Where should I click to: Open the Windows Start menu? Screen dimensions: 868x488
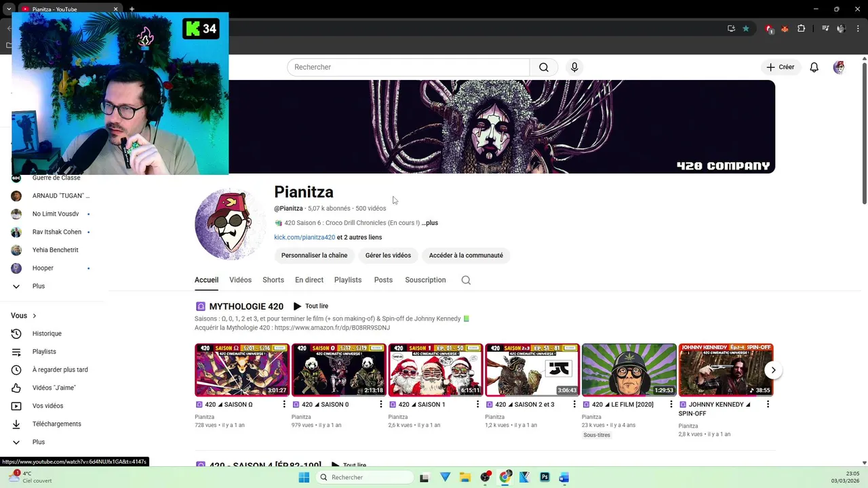(x=304, y=477)
